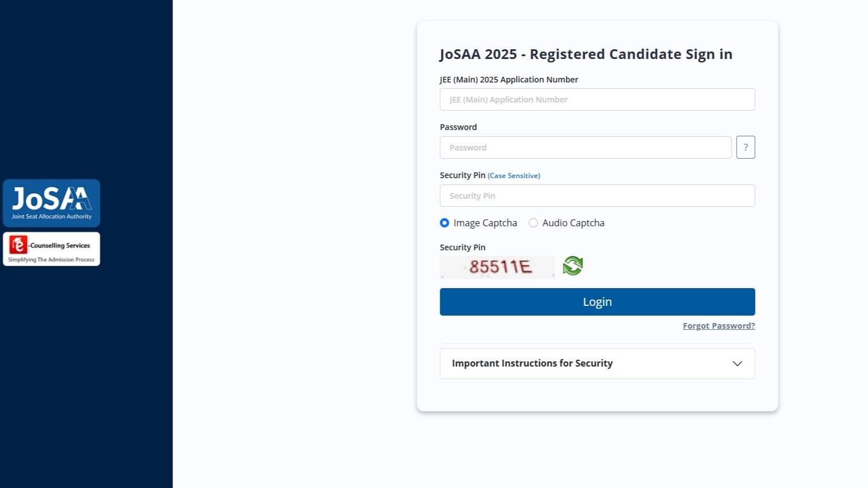Click the Password input box
Image resolution: width=868 pixels, height=488 pixels.
click(585, 147)
